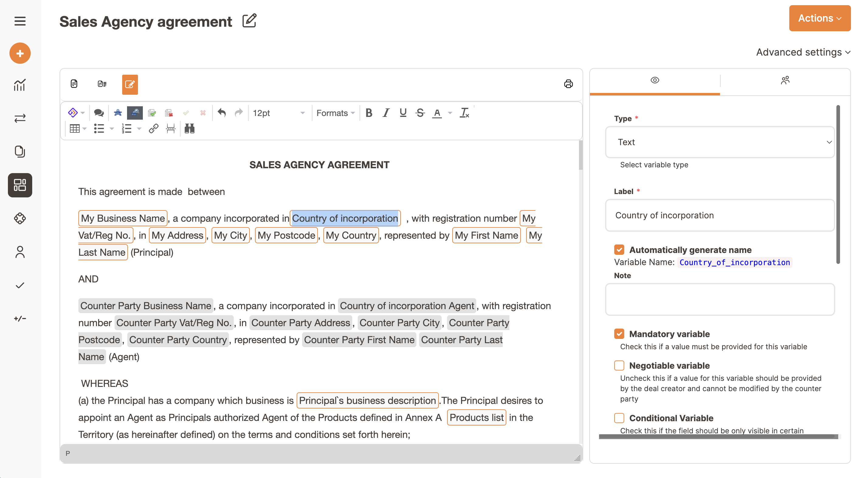The width and height of the screenshot is (868, 478).
Task: Click the Label input field
Action: [720, 215]
